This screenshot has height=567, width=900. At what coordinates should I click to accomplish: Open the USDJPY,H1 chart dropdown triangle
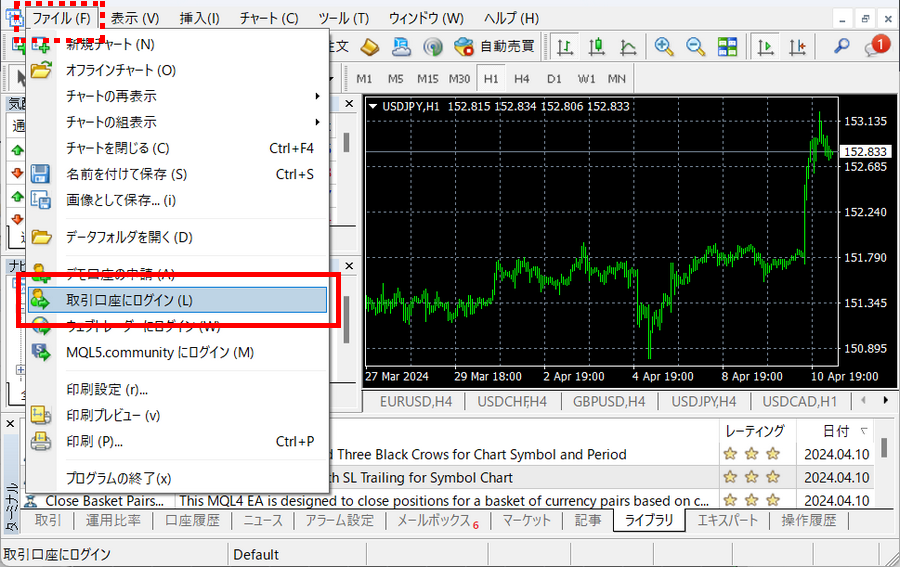click(373, 106)
